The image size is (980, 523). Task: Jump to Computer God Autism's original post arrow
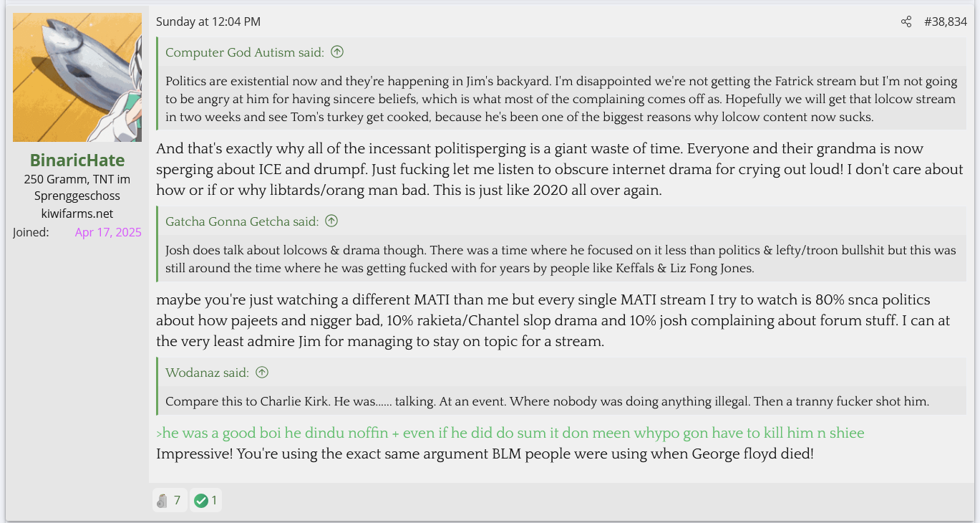[x=337, y=52]
